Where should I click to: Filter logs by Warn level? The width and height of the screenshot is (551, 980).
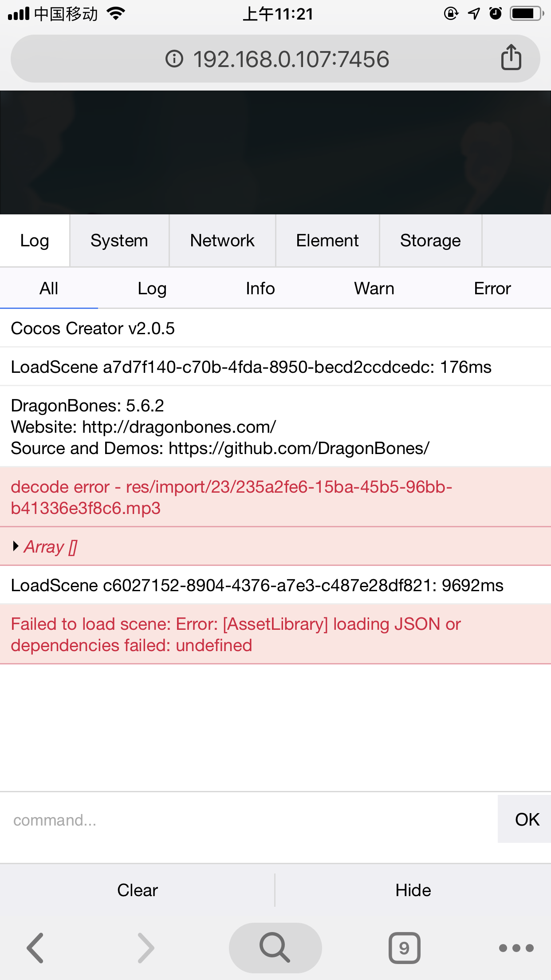[374, 288]
